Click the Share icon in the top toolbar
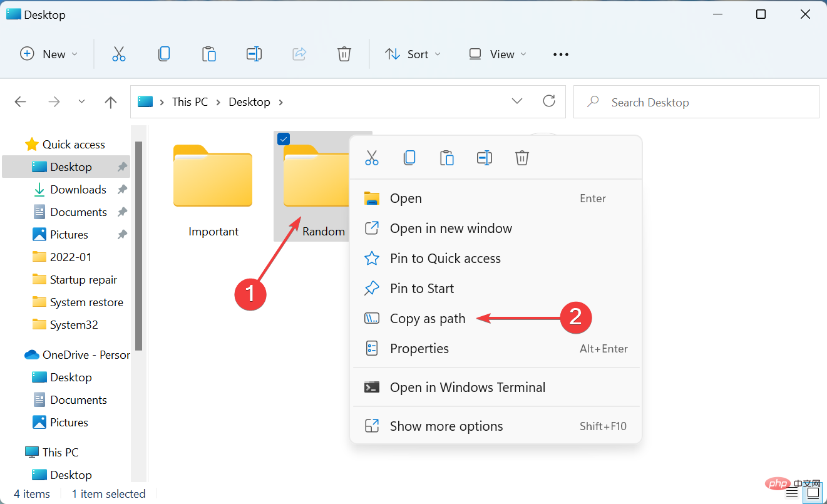Viewport: 827px width, 504px height. [299, 54]
